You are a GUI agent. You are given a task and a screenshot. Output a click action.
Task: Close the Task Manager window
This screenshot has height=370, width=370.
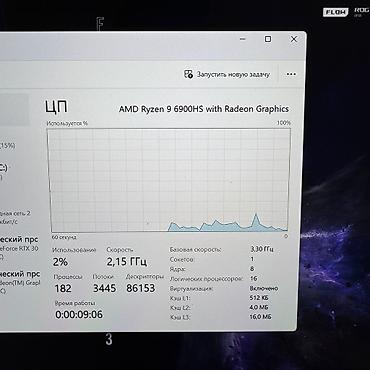click(x=294, y=39)
